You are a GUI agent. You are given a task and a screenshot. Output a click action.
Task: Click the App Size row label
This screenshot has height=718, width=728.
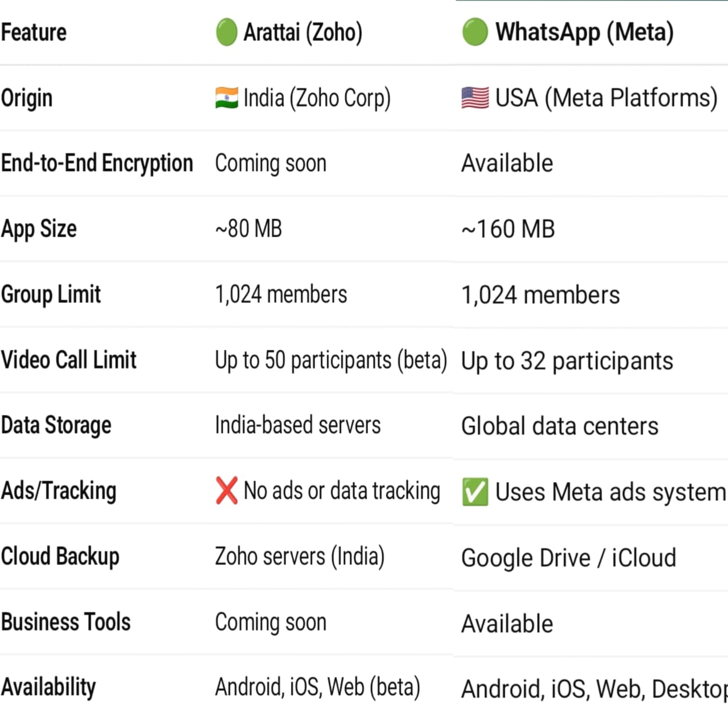coord(39,229)
